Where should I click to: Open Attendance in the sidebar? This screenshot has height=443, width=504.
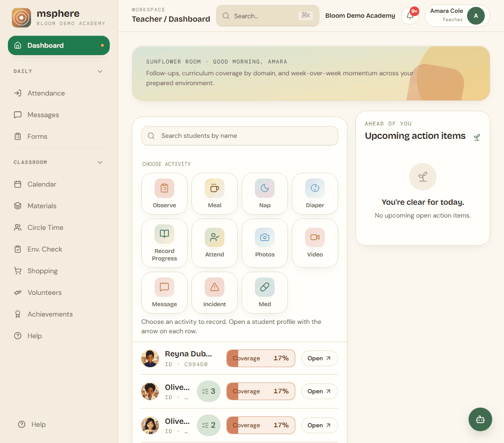pos(59,93)
